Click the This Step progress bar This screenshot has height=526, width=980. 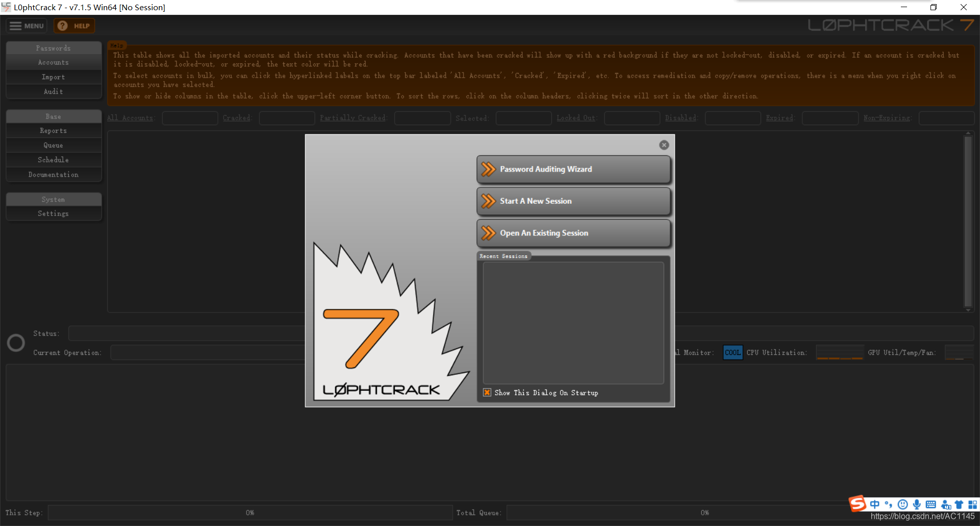click(x=250, y=512)
